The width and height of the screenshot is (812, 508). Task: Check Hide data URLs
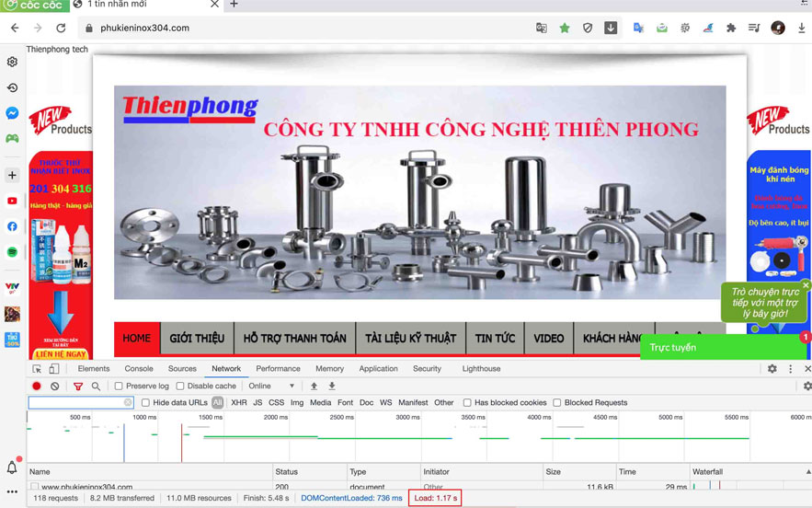point(145,403)
